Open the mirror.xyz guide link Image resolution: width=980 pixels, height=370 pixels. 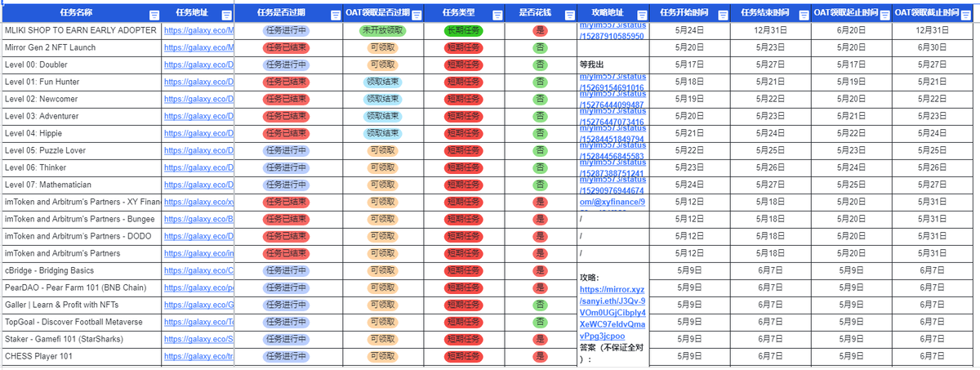(x=612, y=312)
